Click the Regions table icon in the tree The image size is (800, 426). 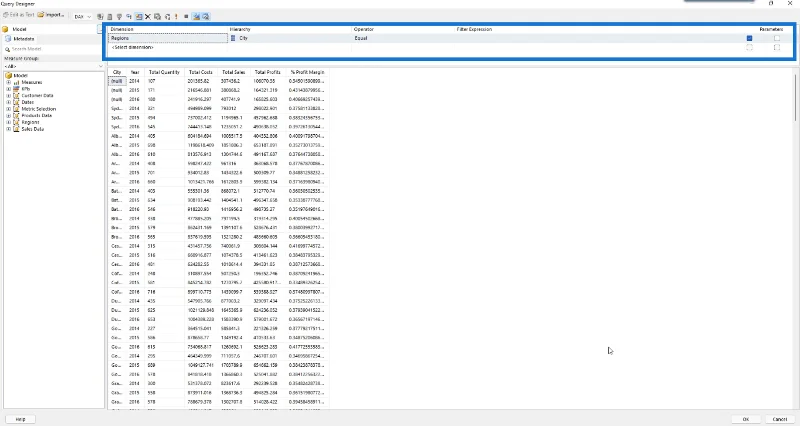(16, 122)
